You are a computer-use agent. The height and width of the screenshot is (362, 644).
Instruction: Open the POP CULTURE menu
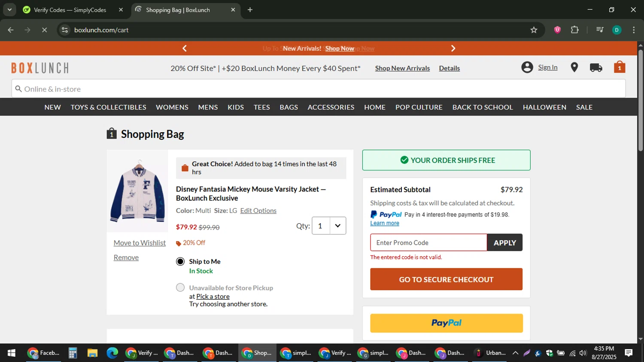coord(419,107)
